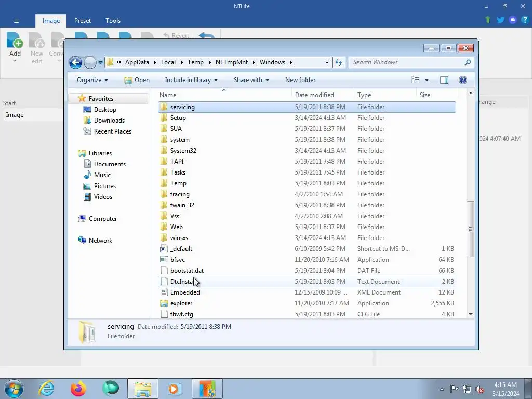
Task: Open Recent Places in Favorites
Action: [107, 131]
